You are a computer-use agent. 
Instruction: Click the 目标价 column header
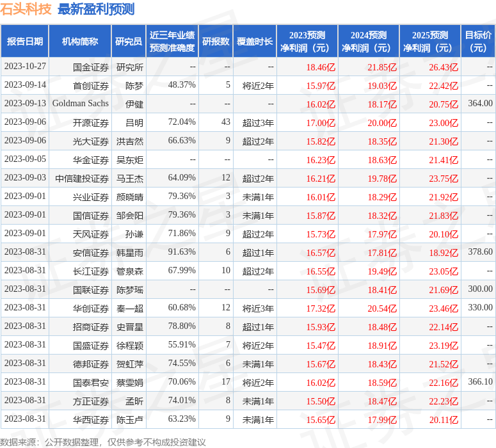478,42
